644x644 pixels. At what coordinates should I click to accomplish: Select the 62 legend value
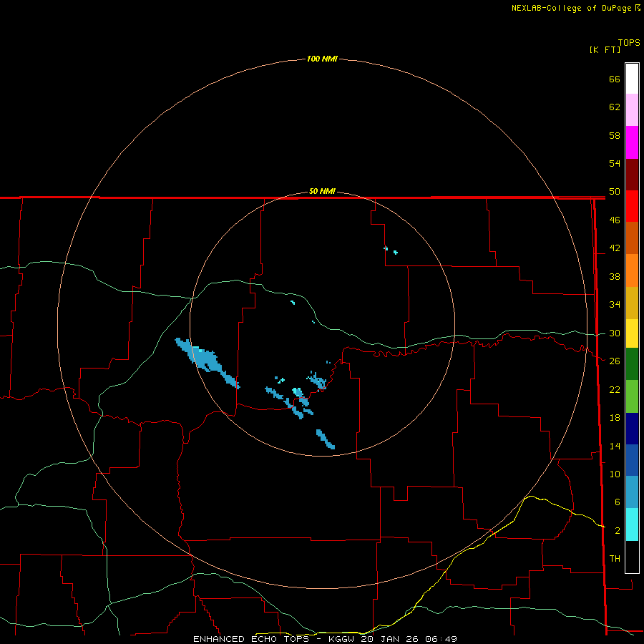pyautogui.click(x=615, y=107)
